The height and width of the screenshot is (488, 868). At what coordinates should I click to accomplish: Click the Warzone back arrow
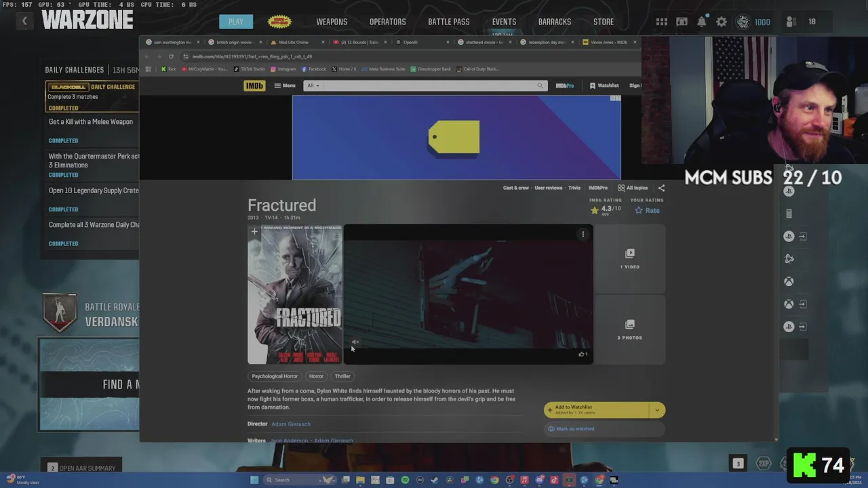coord(24,21)
